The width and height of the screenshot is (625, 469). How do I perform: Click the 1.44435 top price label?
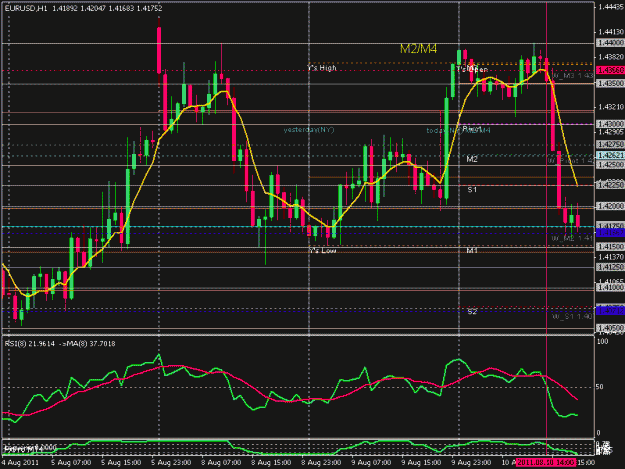[x=611, y=6]
